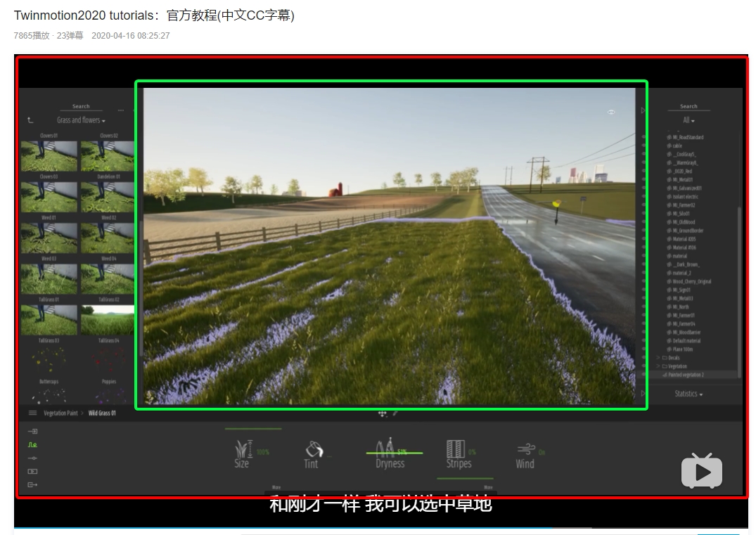
Task: Open the All filter dropdown in scene graph
Action: [688, 120]
